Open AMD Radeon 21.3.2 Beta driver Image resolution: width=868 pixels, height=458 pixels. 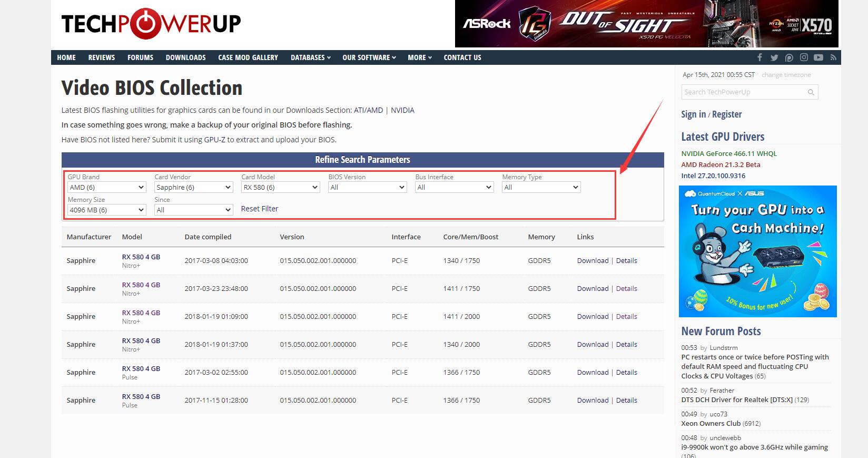[x=721, y=165]
